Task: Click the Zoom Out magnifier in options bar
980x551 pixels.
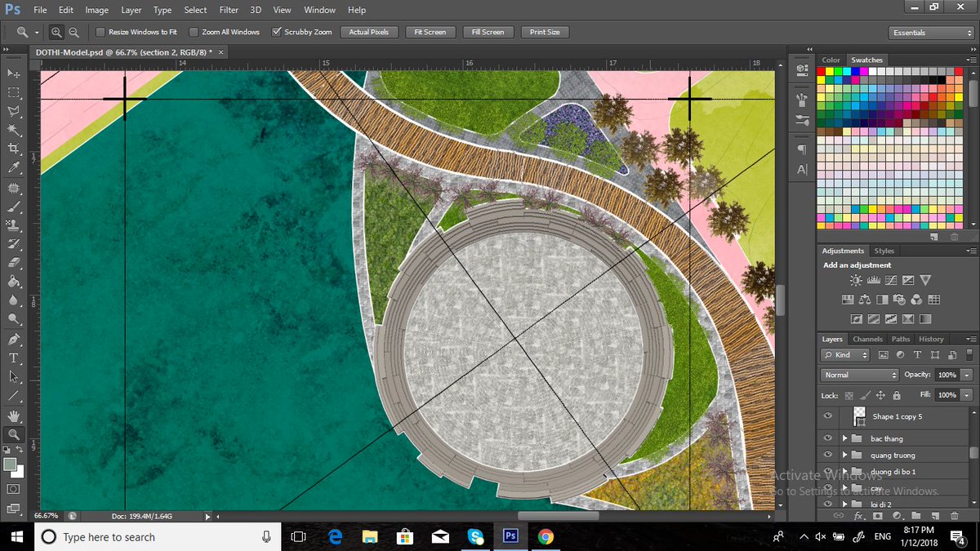Action: click(73, 32)
